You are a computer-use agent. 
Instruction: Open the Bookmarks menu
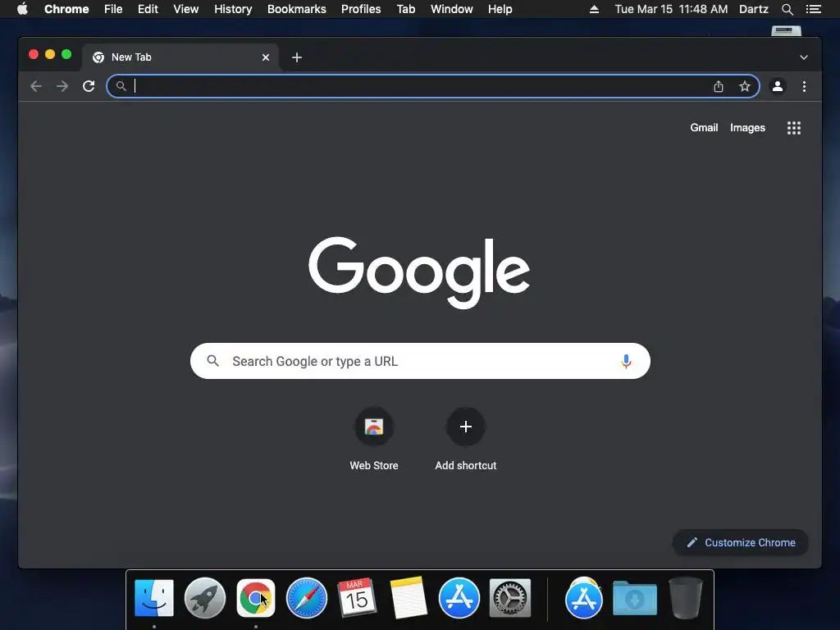pyautogui.click(x=297, y=9)
